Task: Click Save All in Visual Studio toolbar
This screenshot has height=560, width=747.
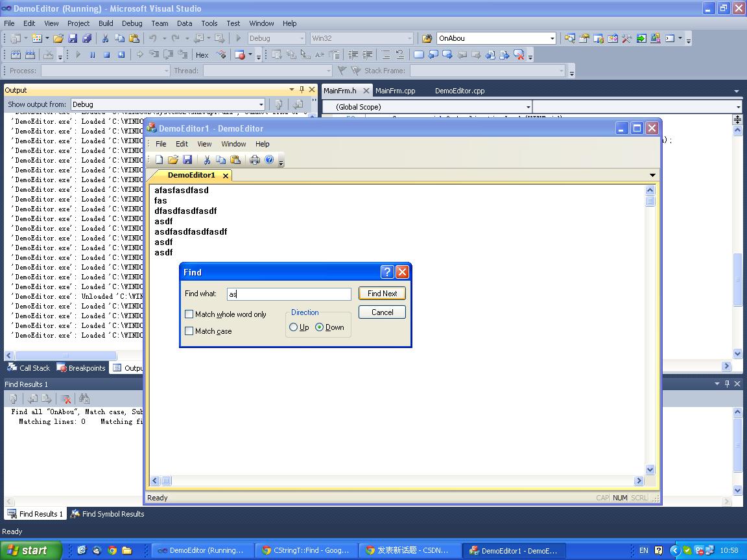Action: (86, 38)
